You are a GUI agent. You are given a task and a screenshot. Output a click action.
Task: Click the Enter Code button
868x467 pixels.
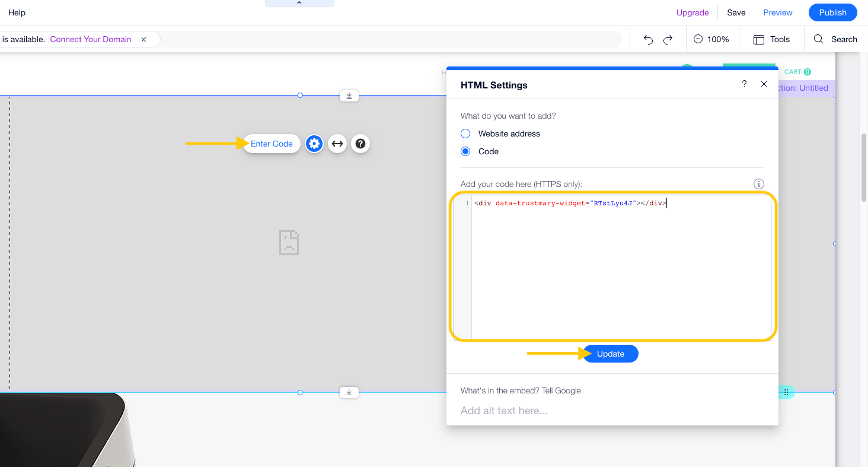(x=272, y=144)
